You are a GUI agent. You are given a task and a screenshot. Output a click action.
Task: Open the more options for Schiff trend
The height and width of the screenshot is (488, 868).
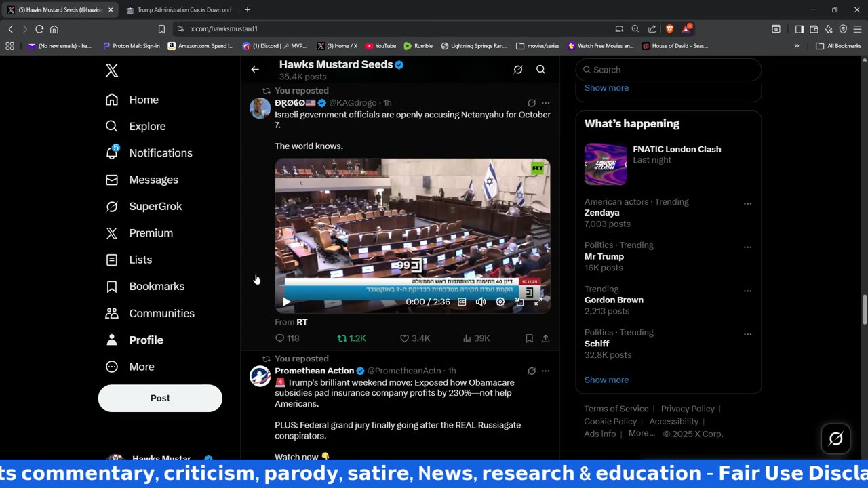(747, 334)
